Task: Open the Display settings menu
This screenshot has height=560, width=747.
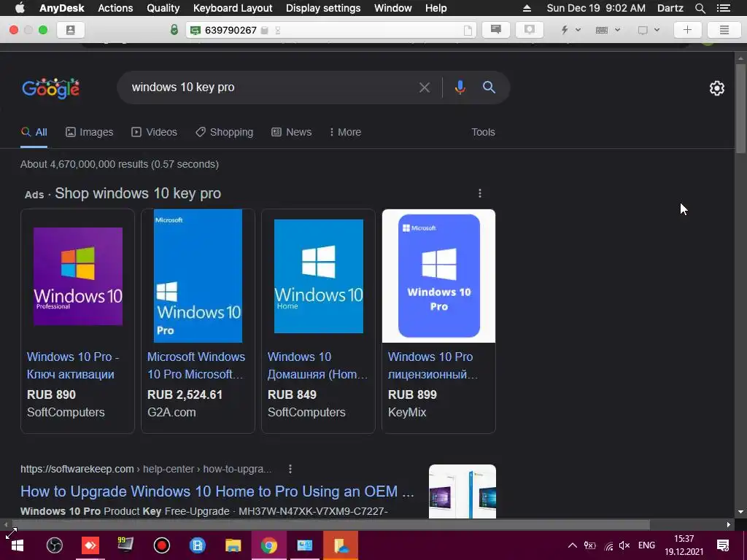Action: coord(323,8)
